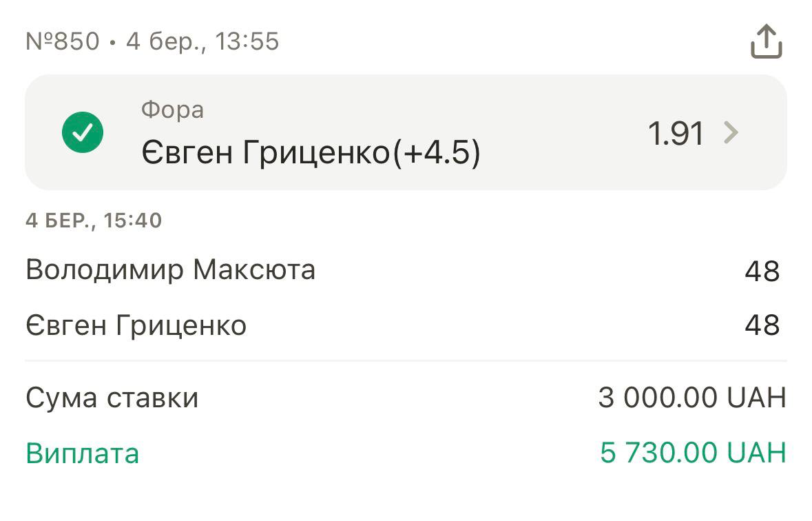The width and height of the screenshot is (812, 521).
Task: Open player Володимир Максюта
Action: coord(170,269)
